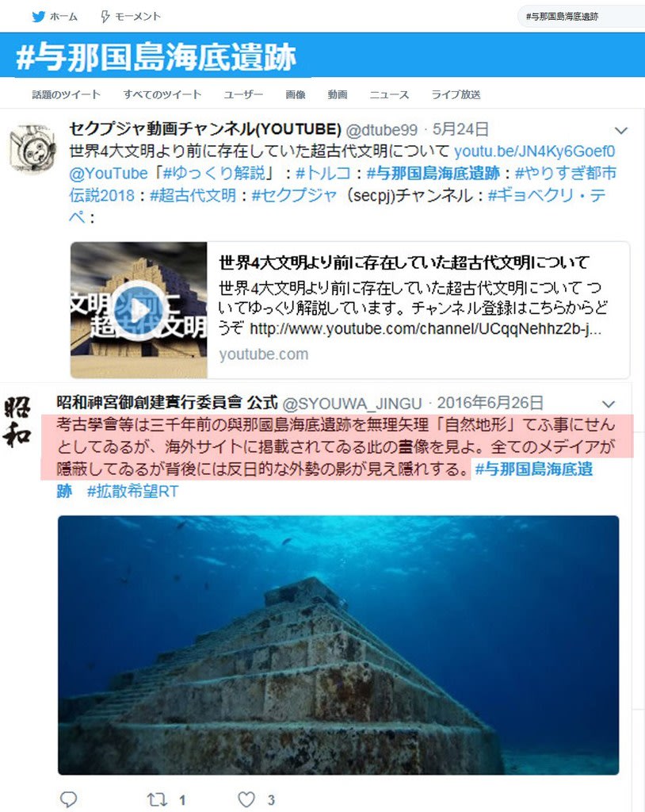Switch to すべてのツイート tab
Screen dimensions: 645x812
coord(162,94)
